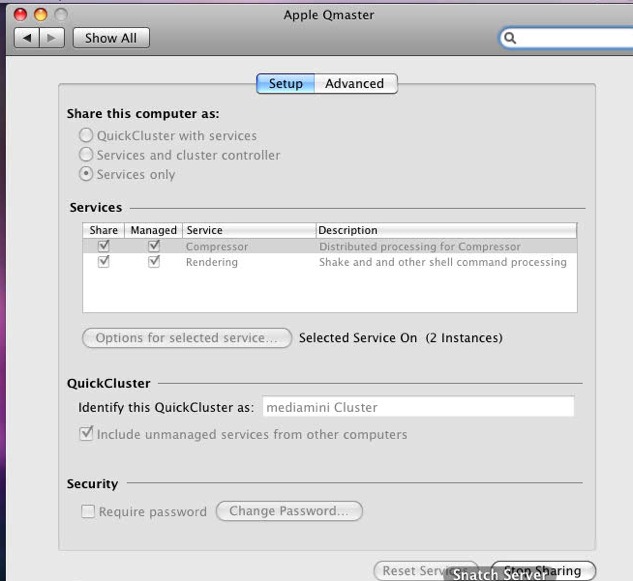Toggle Managed checkbox for Rendering service
Image resolution: width=633 pixels, height=581 pixels.
pos(154,261)
